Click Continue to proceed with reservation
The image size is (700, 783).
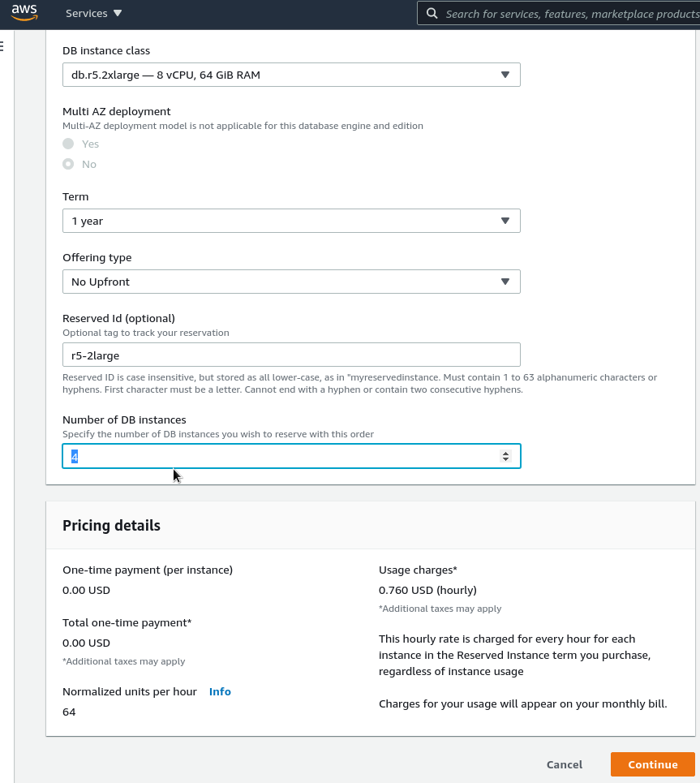tap(653, 764)
